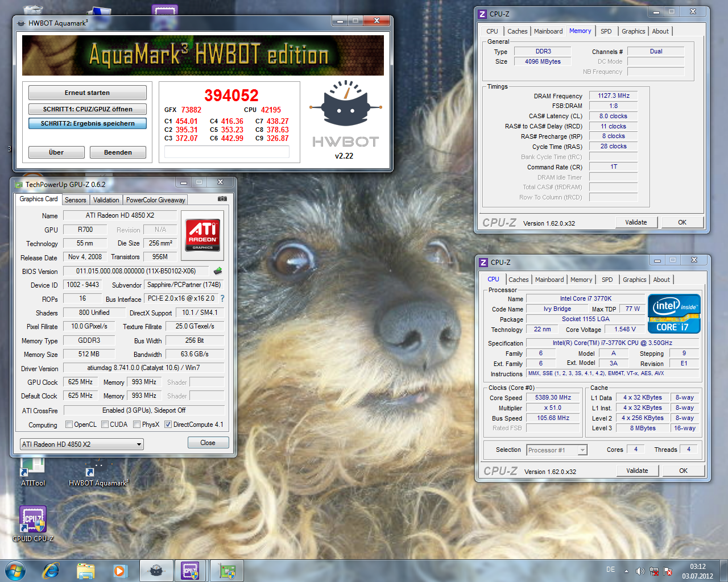728x582 pixels.
Task: Open PowerColor Giveaway tab in GPU-Z
Action: 155,200
